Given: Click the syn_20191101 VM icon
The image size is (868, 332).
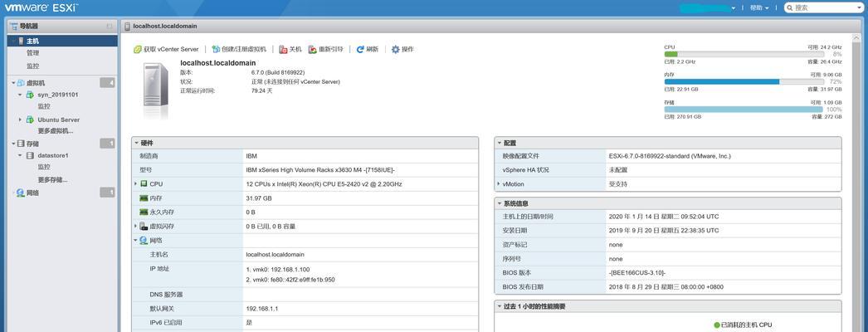Looking at the screenshot, I should click(x=30, y=95).
